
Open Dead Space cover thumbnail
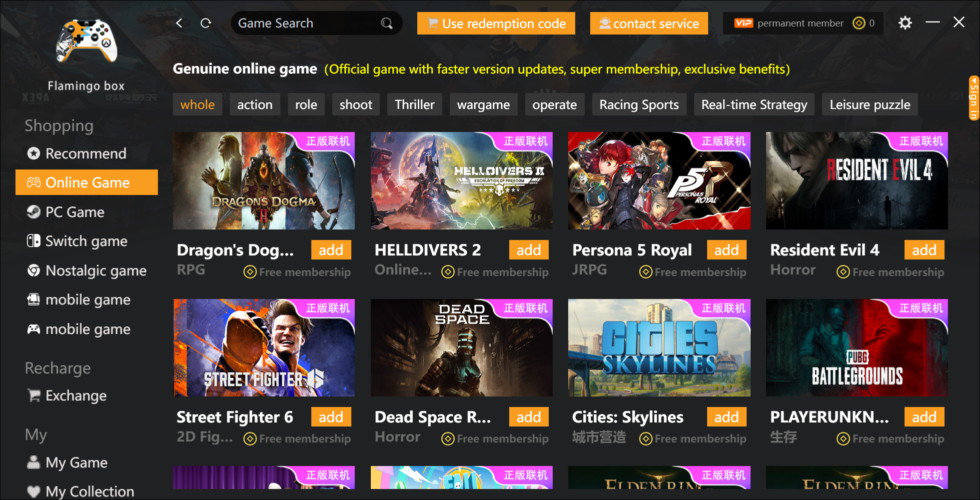coord(462,347)
